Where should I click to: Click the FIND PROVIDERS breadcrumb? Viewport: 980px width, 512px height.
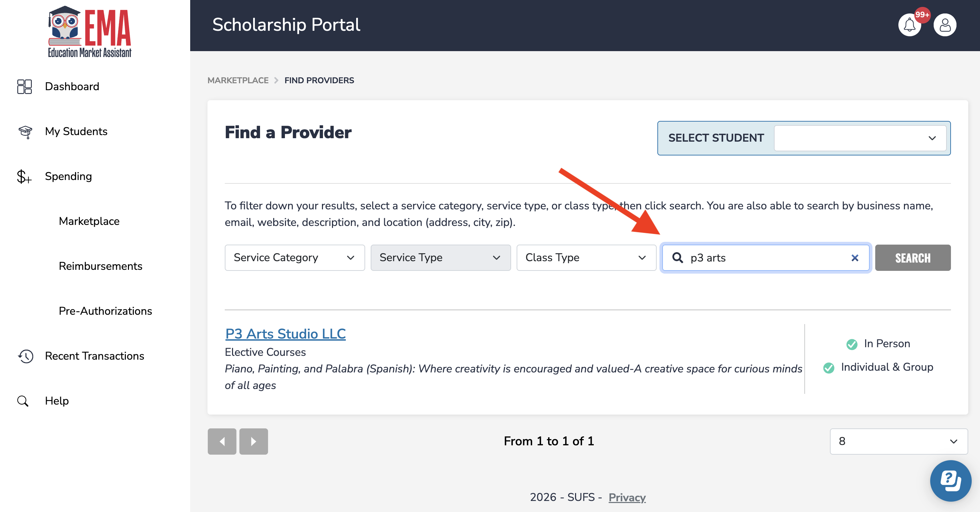319,80
